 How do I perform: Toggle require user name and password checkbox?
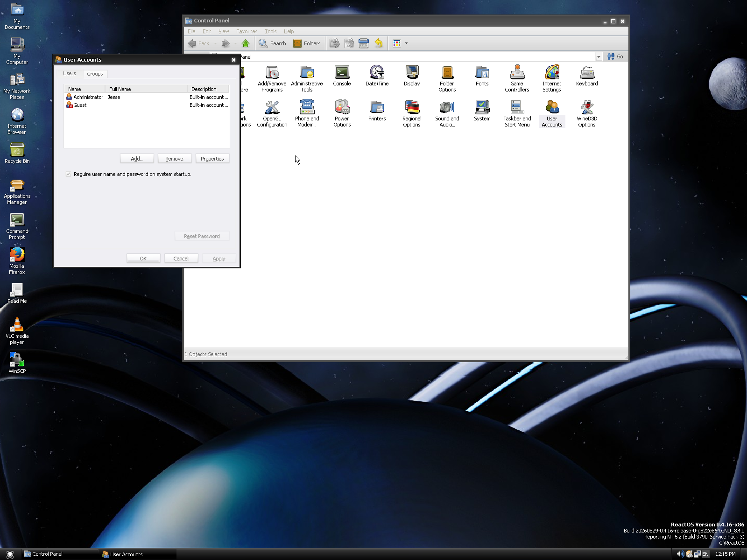(x=69, y=174)
